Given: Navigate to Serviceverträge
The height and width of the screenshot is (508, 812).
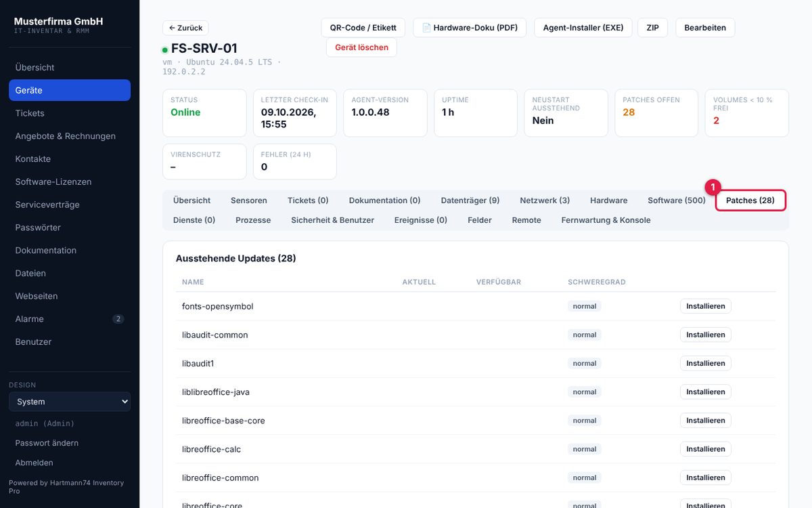Looking at the screenshot, I should click(70, 205).
